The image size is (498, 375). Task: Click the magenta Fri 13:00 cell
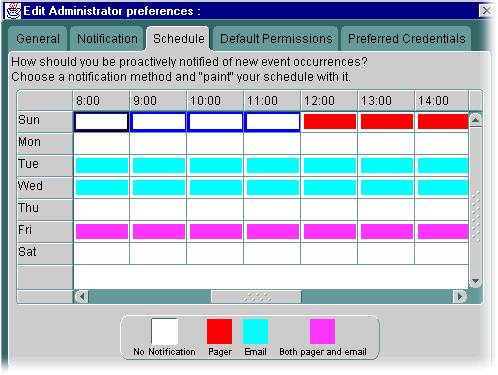[x=387, y=232]
